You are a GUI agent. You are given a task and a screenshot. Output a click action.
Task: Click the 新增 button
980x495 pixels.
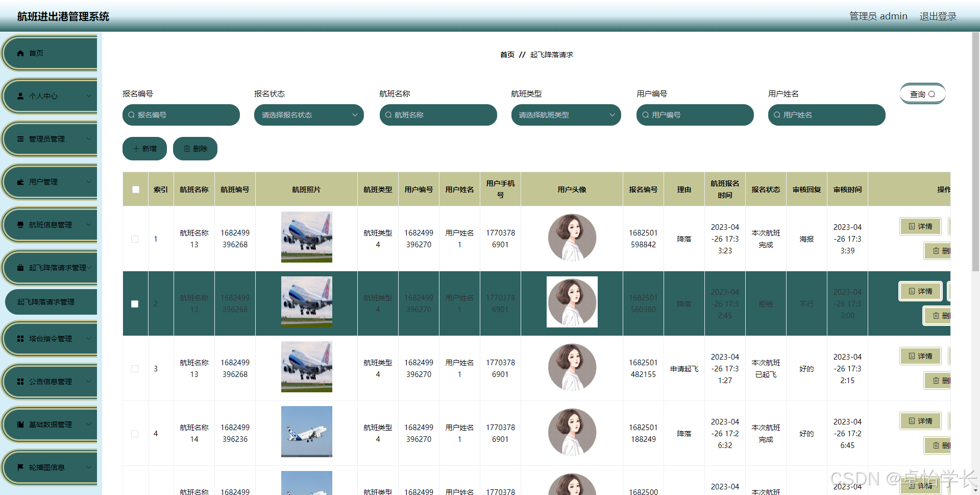click(144, 149)
